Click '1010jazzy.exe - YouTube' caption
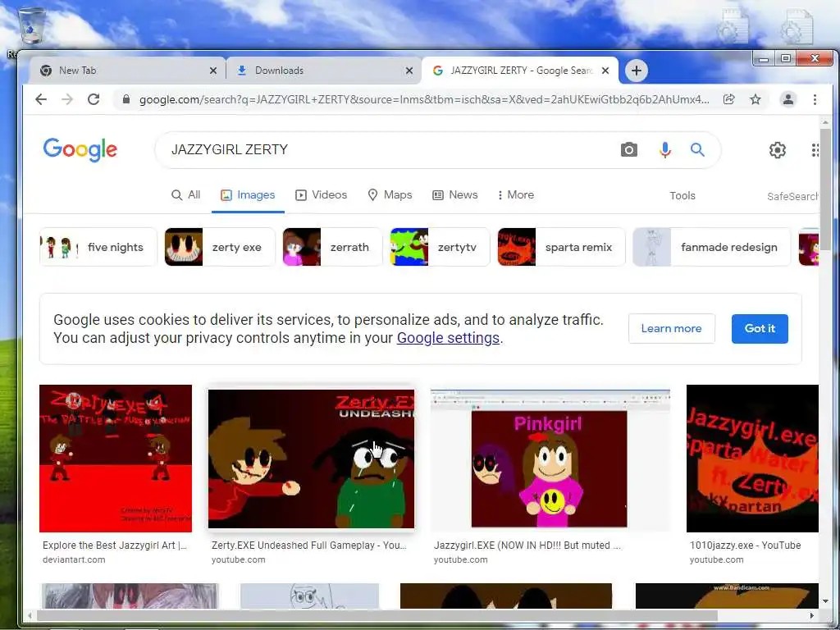Screen dimensions: 840x630 coord(745,546)
